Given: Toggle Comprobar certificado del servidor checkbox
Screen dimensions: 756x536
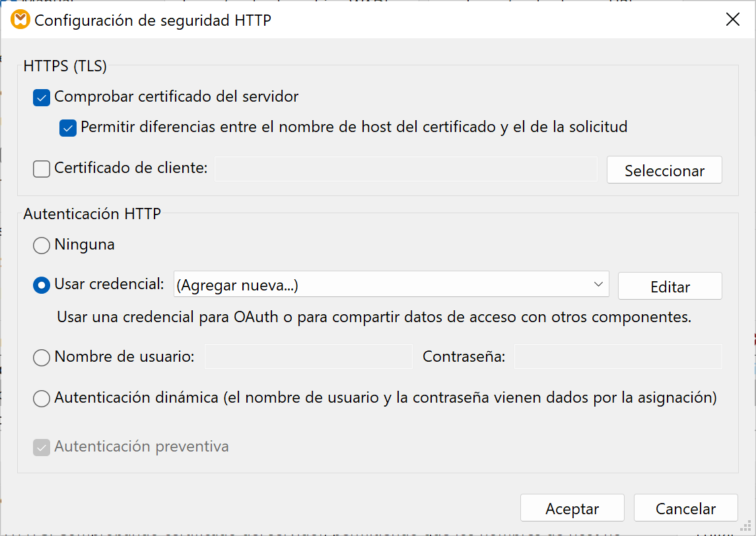Looking at the screenshot, I should point(42,98).
